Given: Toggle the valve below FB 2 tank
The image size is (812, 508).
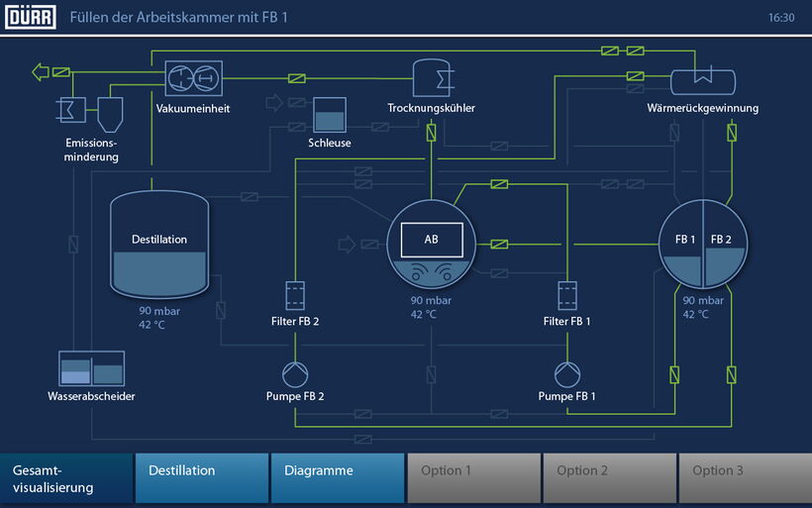Looking at the screenshot, I should click(x=731, y=374).
